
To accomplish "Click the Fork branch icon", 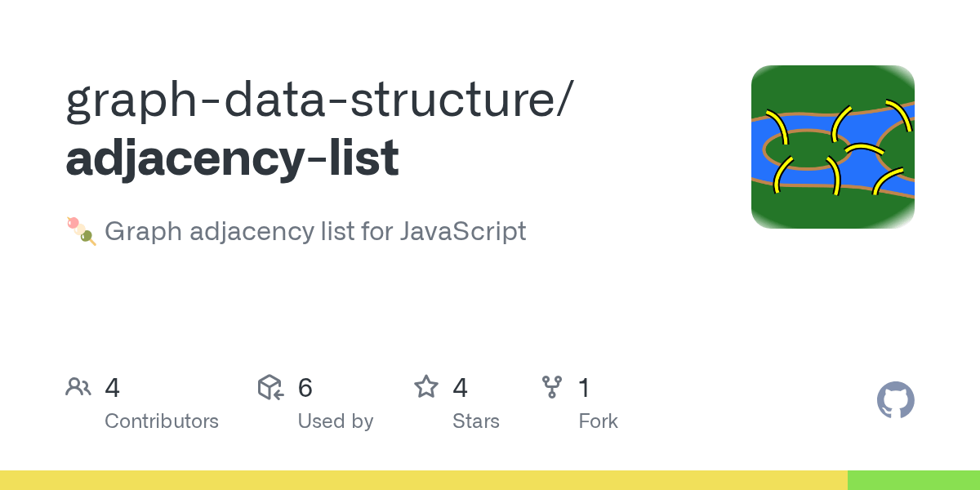I will (x=552, y=387).
